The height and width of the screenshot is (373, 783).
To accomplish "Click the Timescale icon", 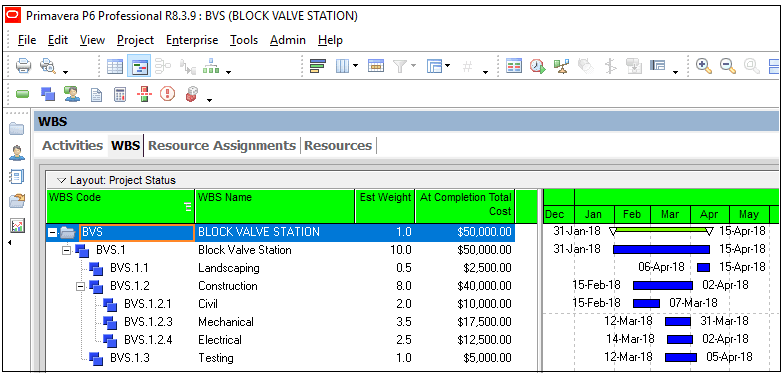I will point(376,66).
